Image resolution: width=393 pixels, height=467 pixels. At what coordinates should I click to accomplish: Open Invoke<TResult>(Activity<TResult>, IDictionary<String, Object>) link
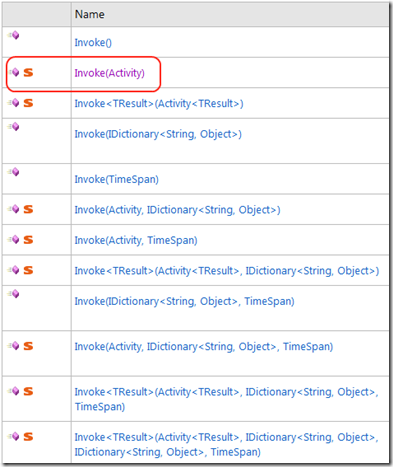pos(227,271)
